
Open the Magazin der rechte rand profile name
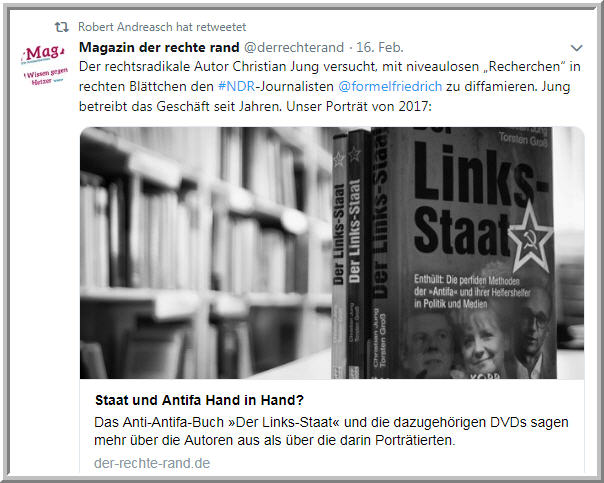pyautogui.click(x=159, y=47)
